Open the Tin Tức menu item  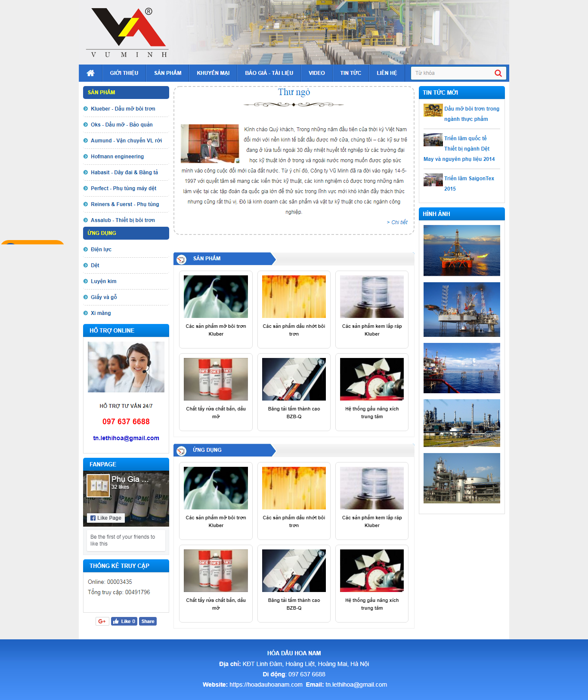click(351, 73)
